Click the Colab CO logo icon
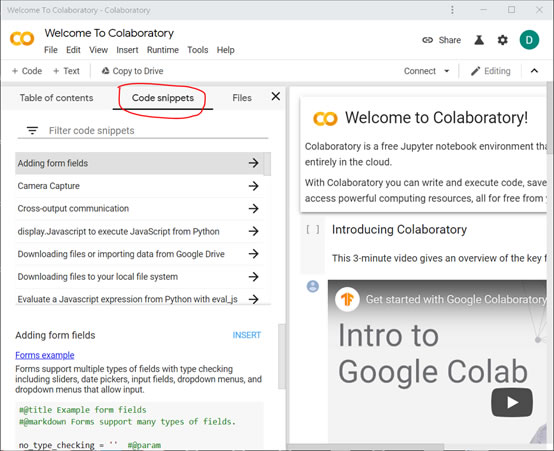The height and width of the screenshot is (451, 554). pyautogui.click(x=22, y=39)
